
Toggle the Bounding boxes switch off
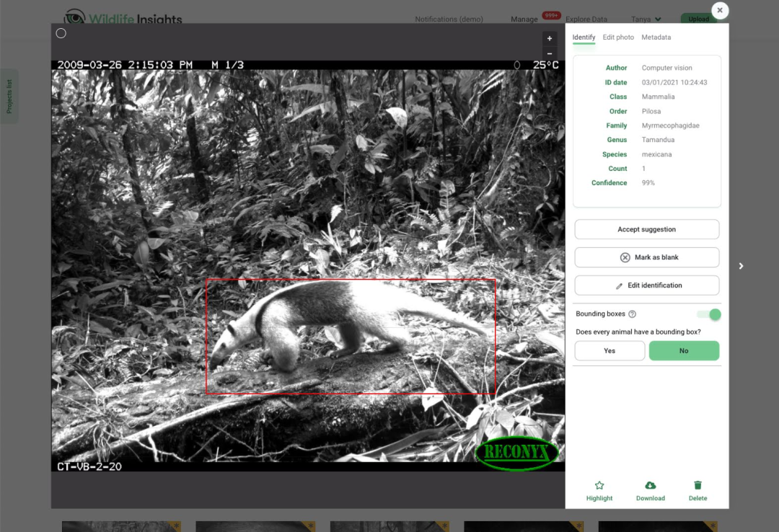point(709,314)
